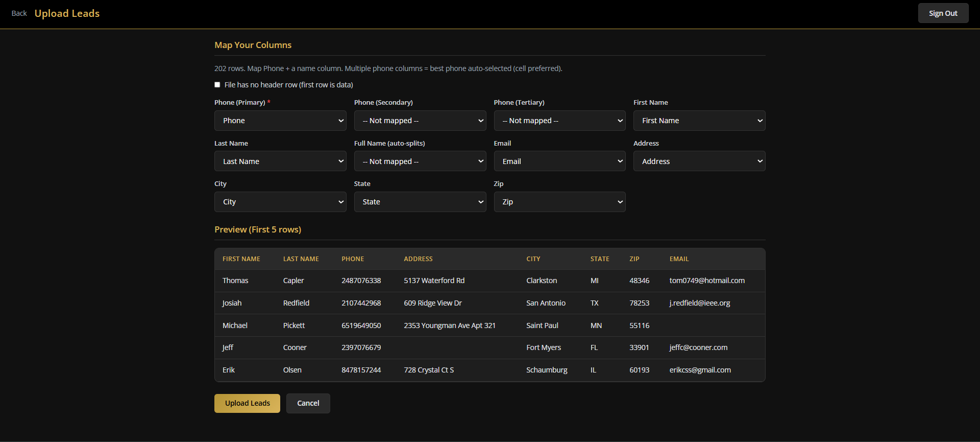
Task: Click phone number 8478157244
Action: pyautogui.click(x=361, y=370)
